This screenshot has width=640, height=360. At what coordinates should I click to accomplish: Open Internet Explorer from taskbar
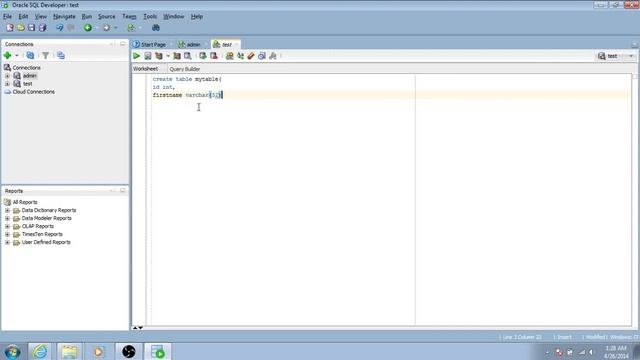(40, 351)
